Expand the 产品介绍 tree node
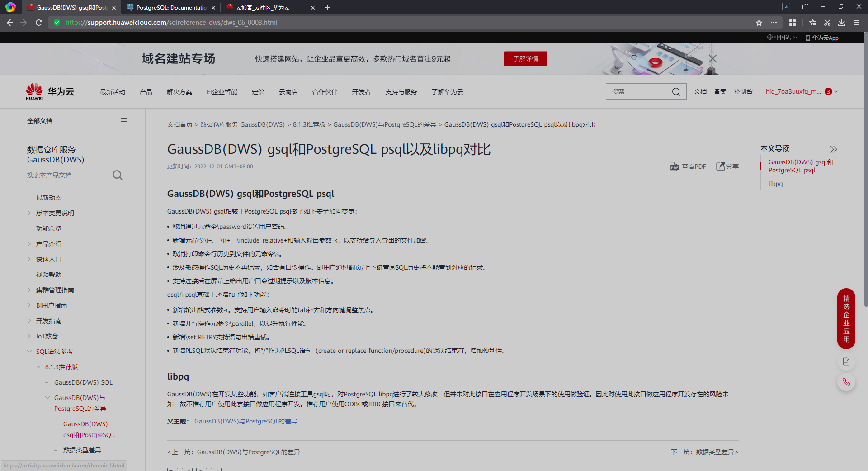This screenshot has width=868, height=471. [29, 244]
